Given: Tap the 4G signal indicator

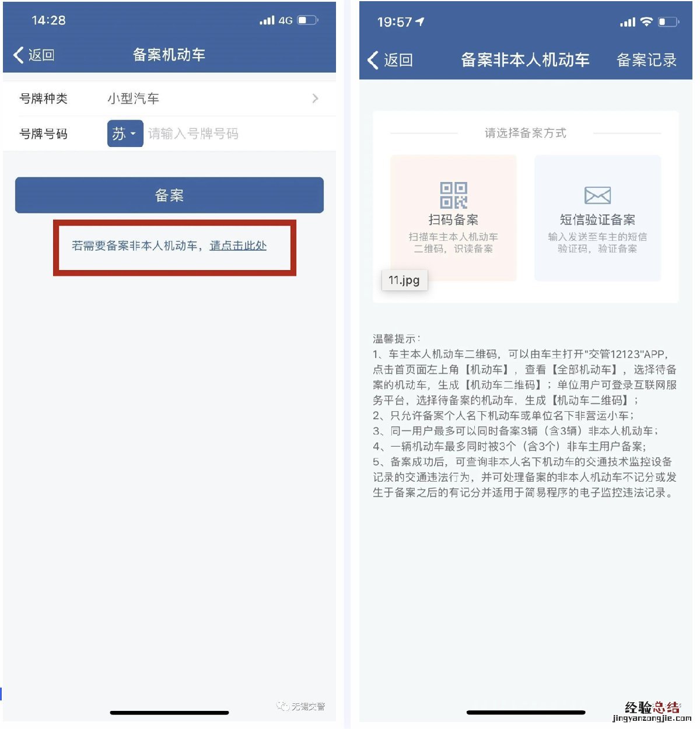Looking at the screenshot, I should pyautogui.click(x=285, y=20).
